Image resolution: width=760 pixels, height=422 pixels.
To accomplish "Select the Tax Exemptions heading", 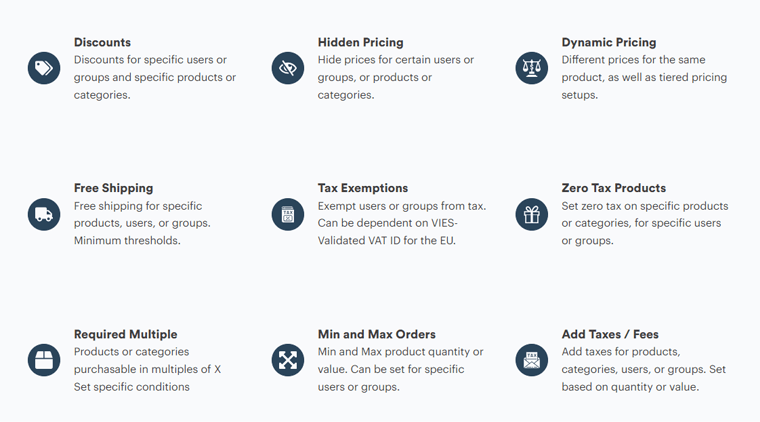I will click(363, 188).
